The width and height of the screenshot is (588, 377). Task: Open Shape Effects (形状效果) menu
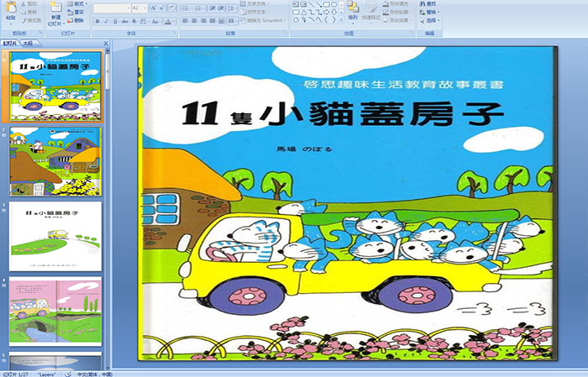coord(398,20)
